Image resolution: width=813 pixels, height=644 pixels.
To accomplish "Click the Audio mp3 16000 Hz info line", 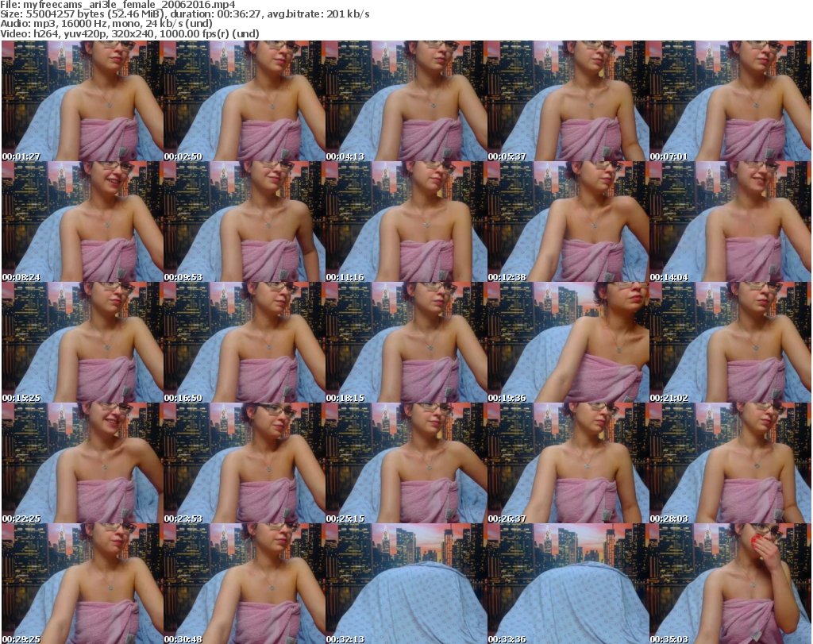I will click(106, 24).
